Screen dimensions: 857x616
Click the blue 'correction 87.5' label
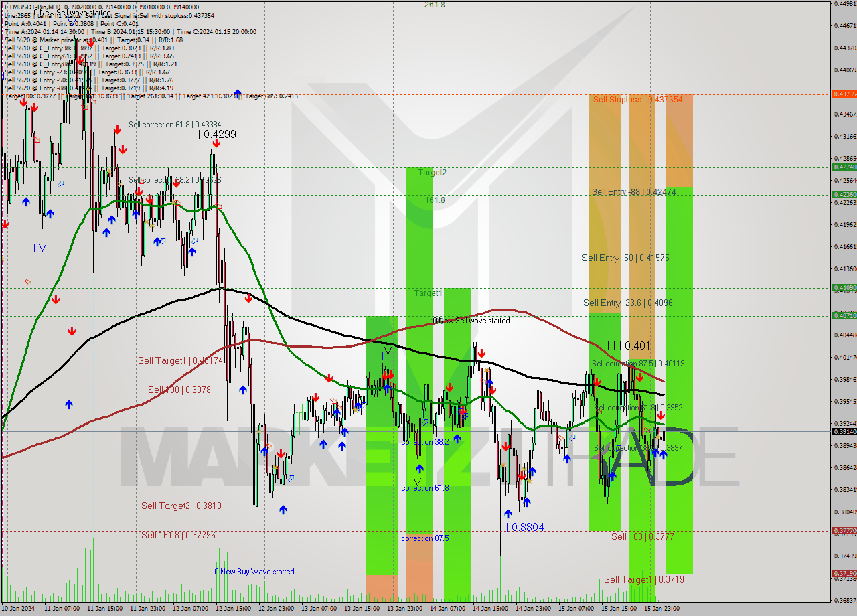click(425, 538)
